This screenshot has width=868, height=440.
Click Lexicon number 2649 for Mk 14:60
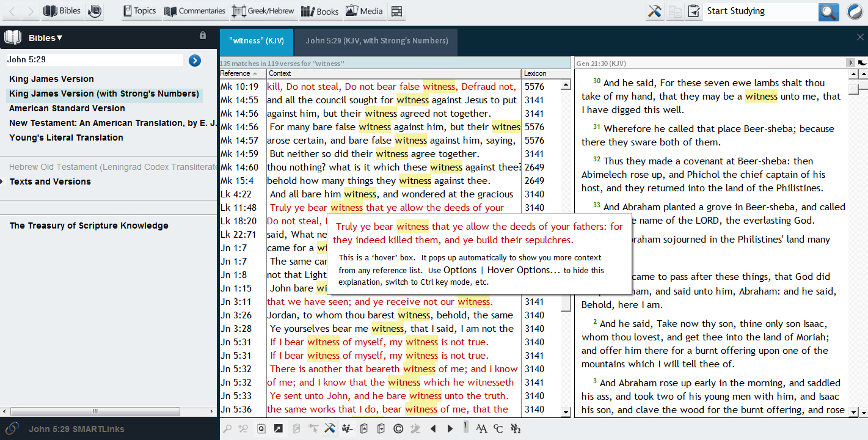click(x=534, y=167)
